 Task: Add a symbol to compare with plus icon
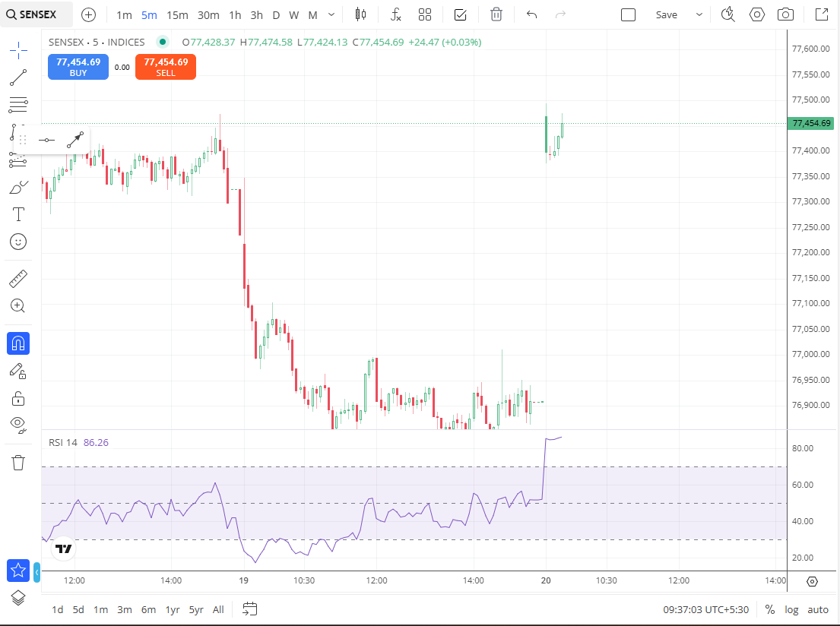pos(88,15)
